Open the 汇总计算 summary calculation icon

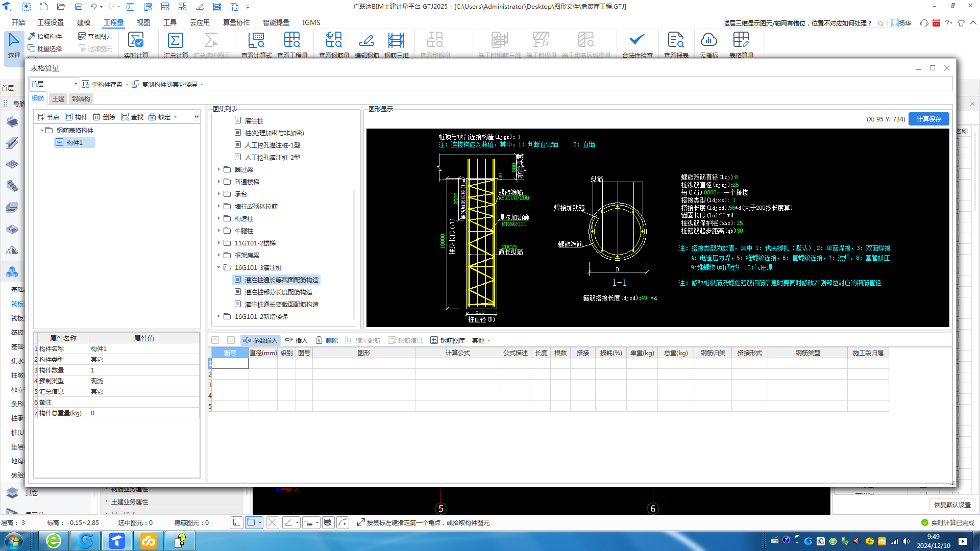point(176,45)
